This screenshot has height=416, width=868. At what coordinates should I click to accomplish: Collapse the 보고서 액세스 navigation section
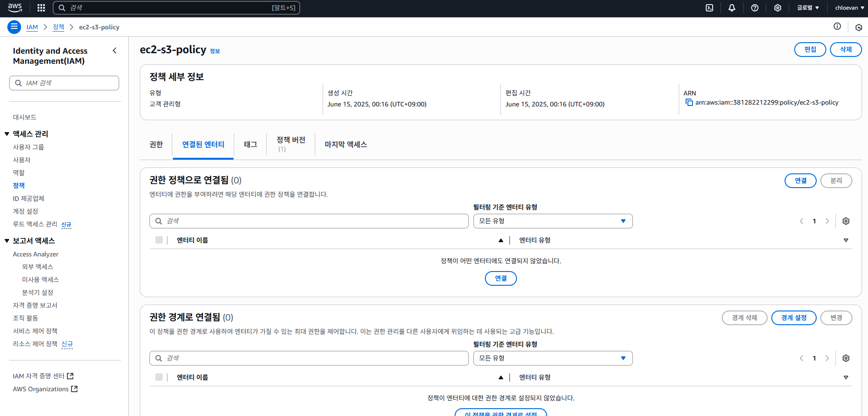coord(7,241)
